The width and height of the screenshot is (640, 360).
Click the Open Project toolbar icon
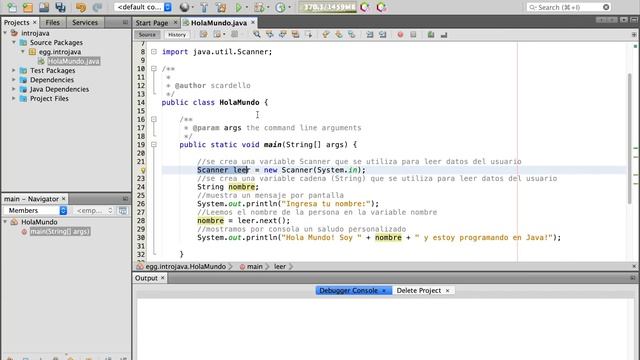click(44, 7)
